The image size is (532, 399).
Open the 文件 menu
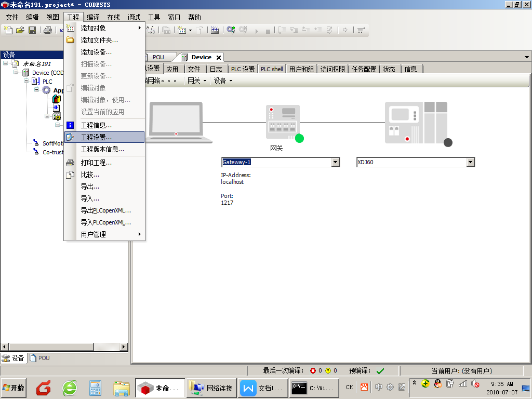[x=12, y=17]
